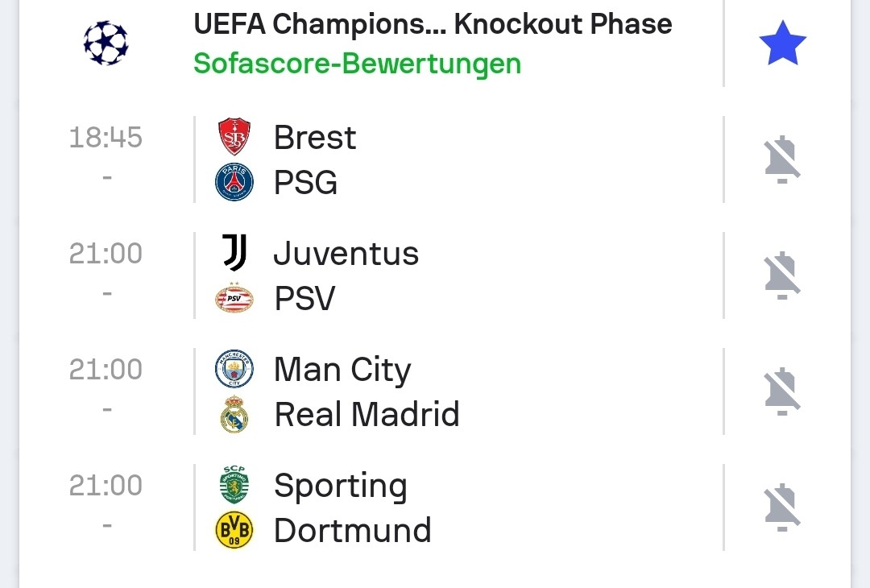Tap the Dortmund BVB logo
This screenshot has height=588, width=870.
coord(234,530)
